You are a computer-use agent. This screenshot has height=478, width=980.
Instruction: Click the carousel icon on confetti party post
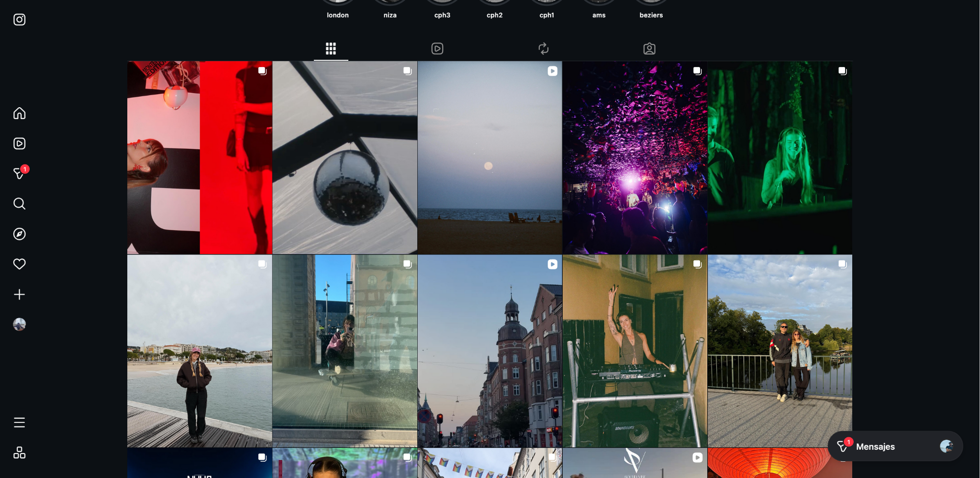point(697,71)
